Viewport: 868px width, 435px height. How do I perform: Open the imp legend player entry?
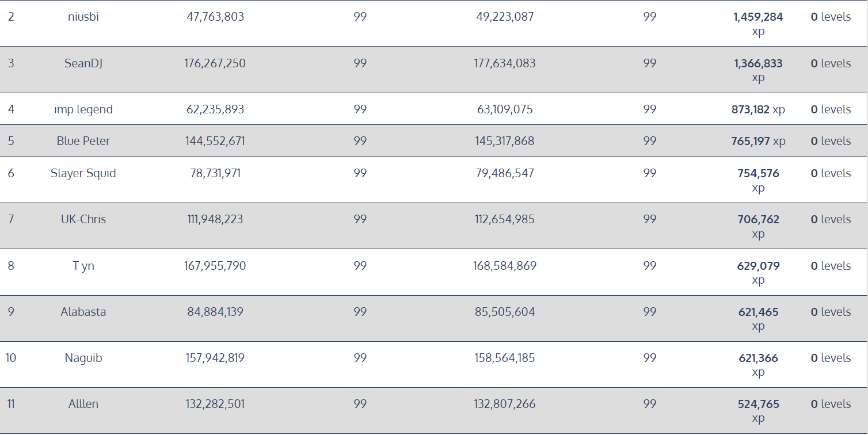[83, 109]
